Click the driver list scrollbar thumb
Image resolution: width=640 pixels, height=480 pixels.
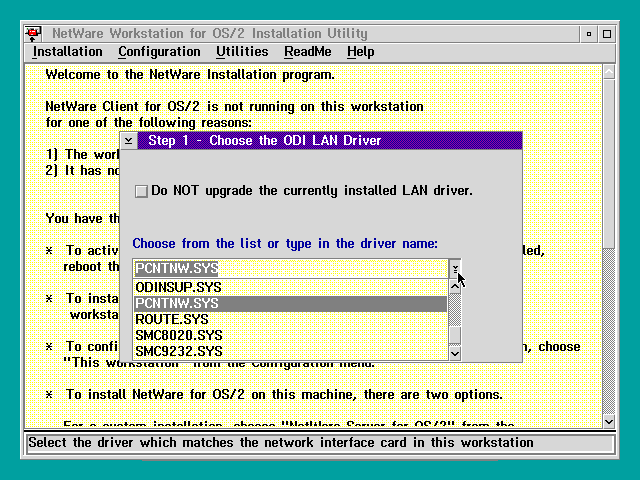455,335
